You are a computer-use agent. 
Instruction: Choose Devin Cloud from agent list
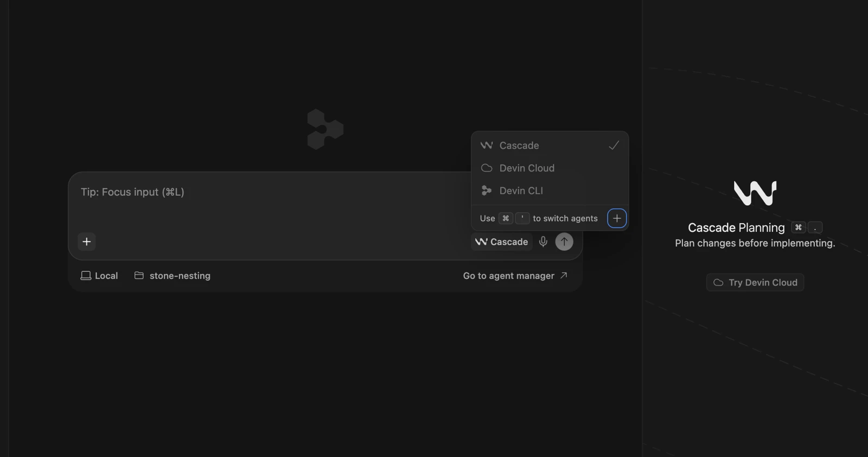coord(550,168)
